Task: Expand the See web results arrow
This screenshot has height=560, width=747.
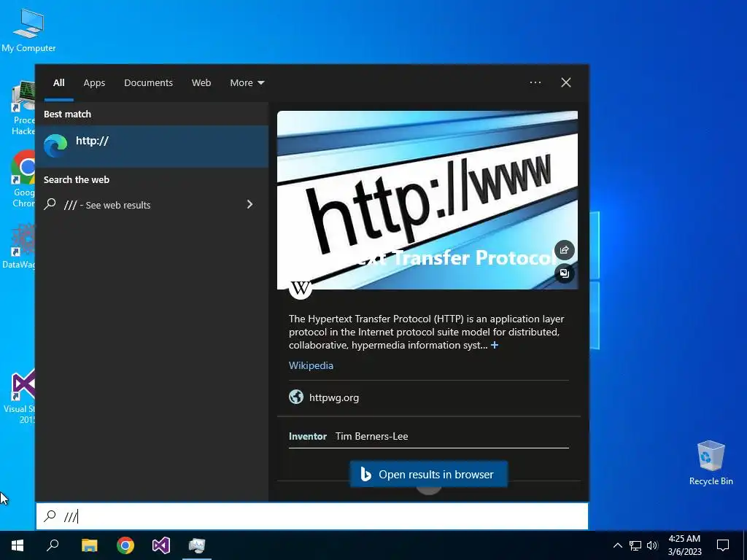Action: [x=249, y=204]
